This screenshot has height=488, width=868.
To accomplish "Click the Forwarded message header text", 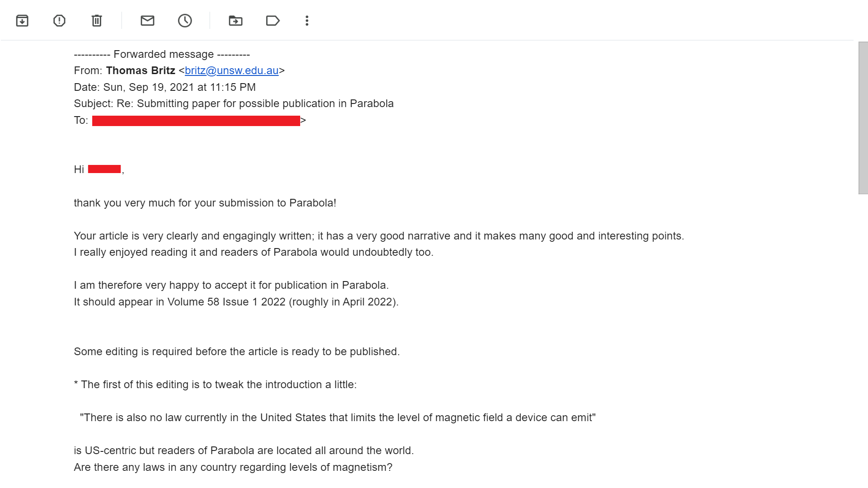I will coord(162,54).
